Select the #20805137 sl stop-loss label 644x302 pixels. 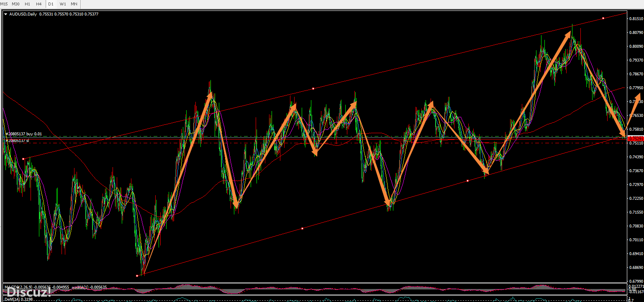(x=17, y=141)
